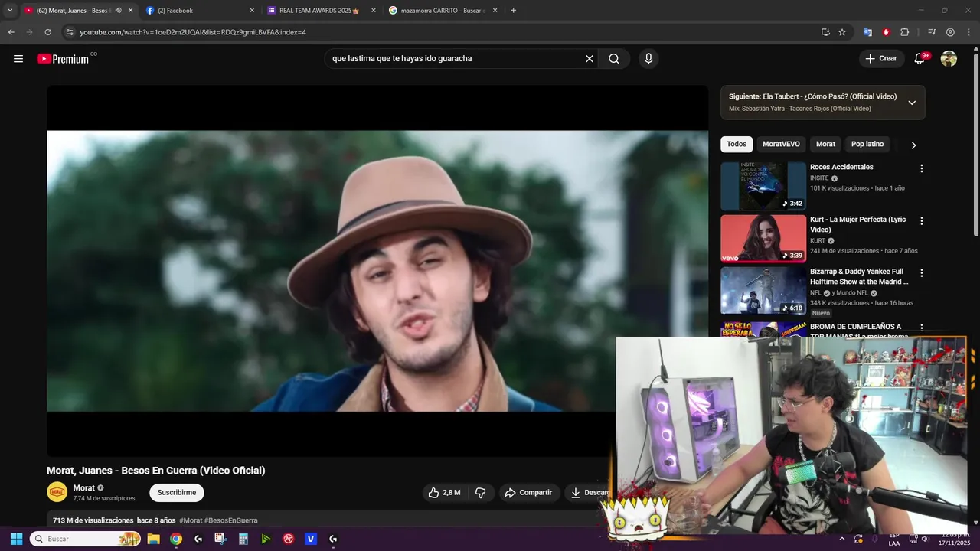This screenshot has height=551, width=980.
Task: Select the MoratVEVO filter chip
Action: [x=781, y=144]
